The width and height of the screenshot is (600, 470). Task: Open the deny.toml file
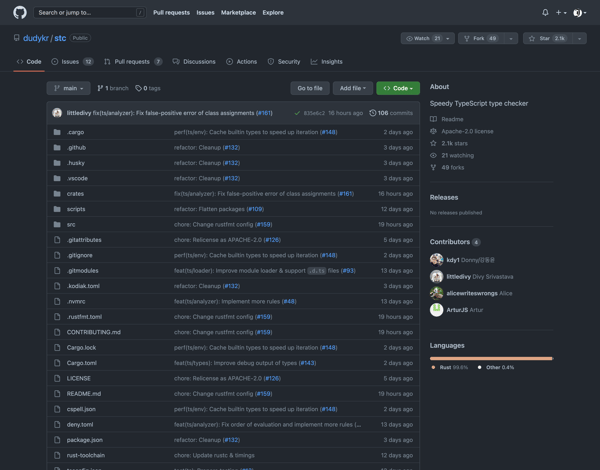(x=80, y=424)
